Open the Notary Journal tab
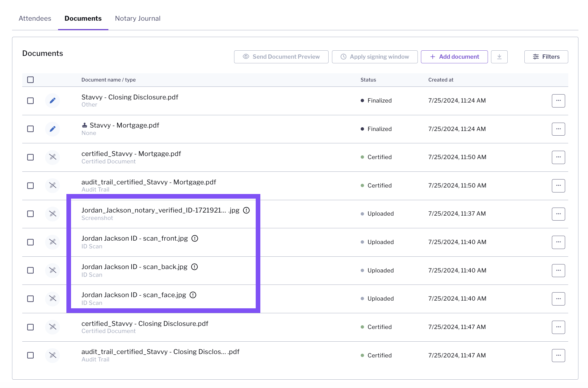 138,19
